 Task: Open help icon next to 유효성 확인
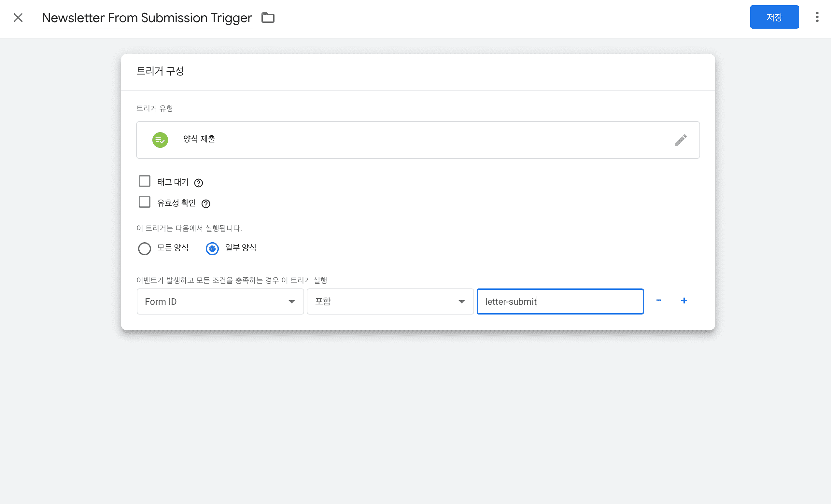point(206,203)
